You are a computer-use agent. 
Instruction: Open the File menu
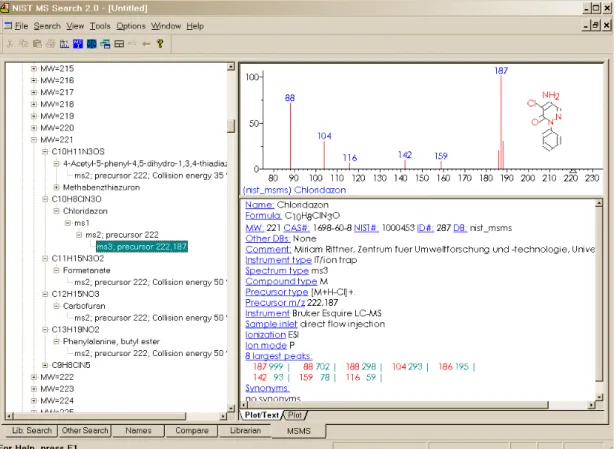pyautogui.click(x=21, y=26)
